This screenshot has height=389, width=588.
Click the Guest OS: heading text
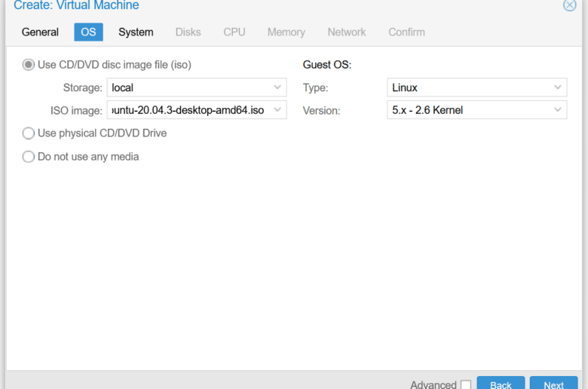coord(327,65)
